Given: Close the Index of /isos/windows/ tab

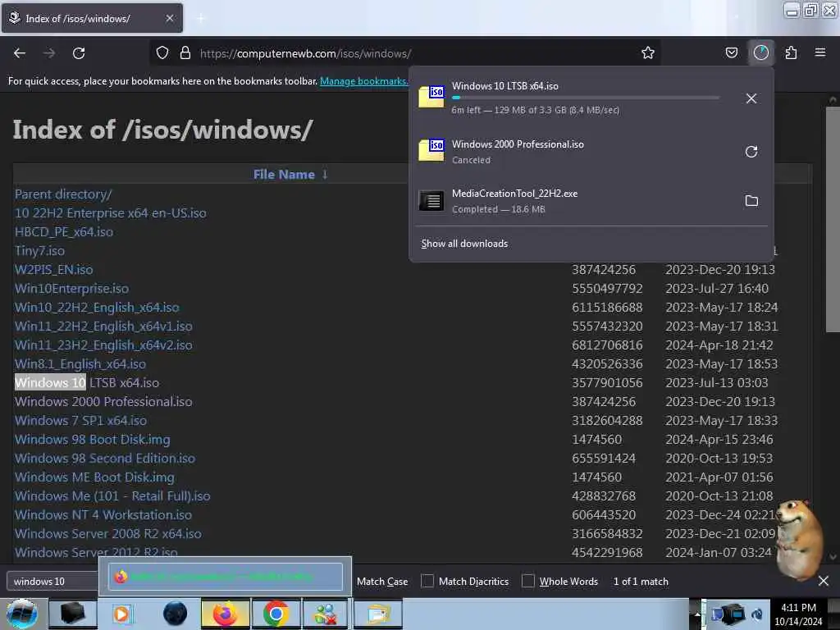Looking at the screenshot, I should (x=169, y=18).
